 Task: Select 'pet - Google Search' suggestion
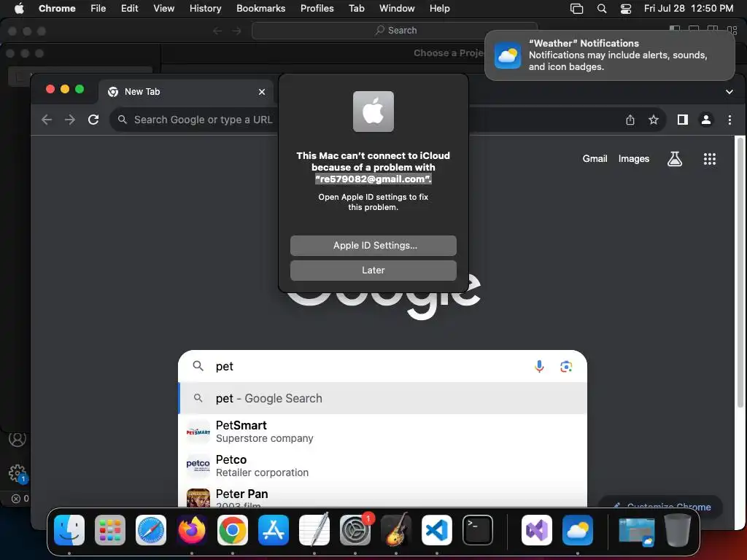[x=382, y=398]
